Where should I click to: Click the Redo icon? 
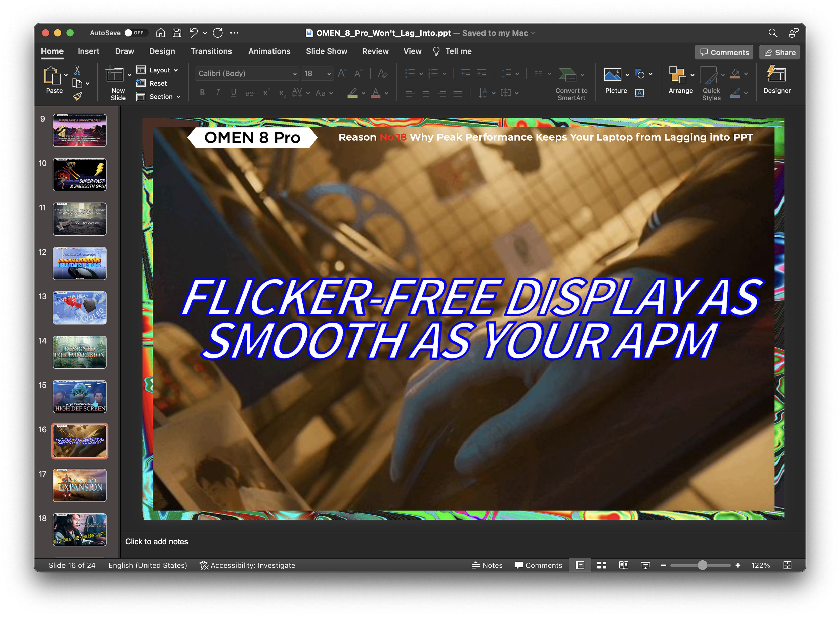[218, 33]
